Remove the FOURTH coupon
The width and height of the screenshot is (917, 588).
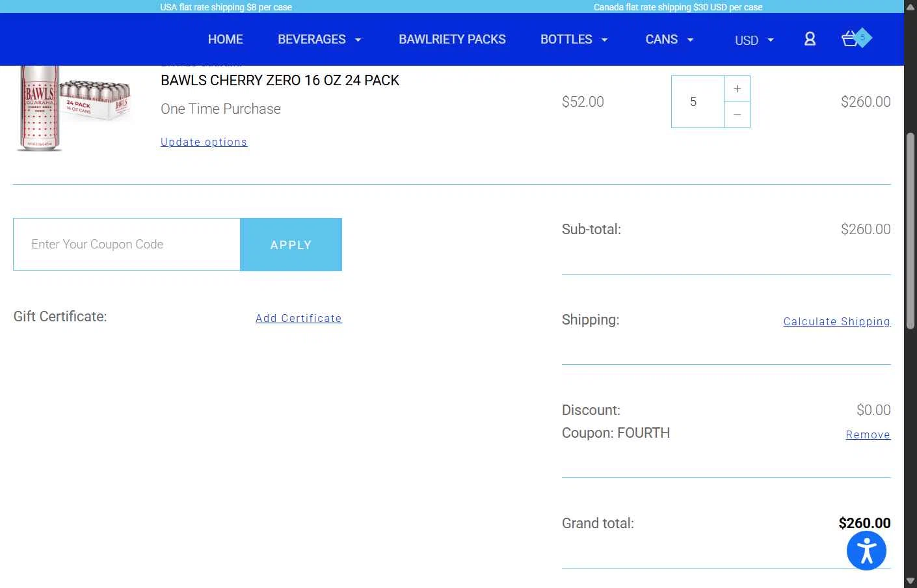868,434
